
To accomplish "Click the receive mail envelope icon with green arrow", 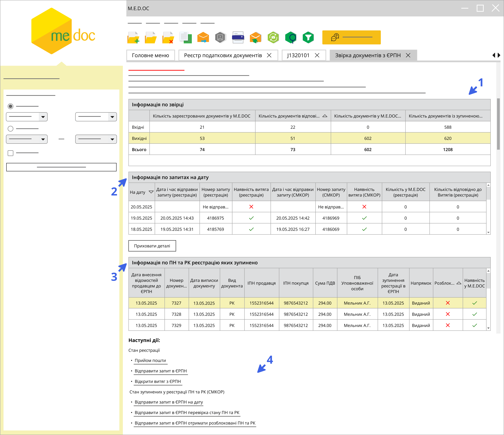I will pyautogui.click(x=256, y=37).
